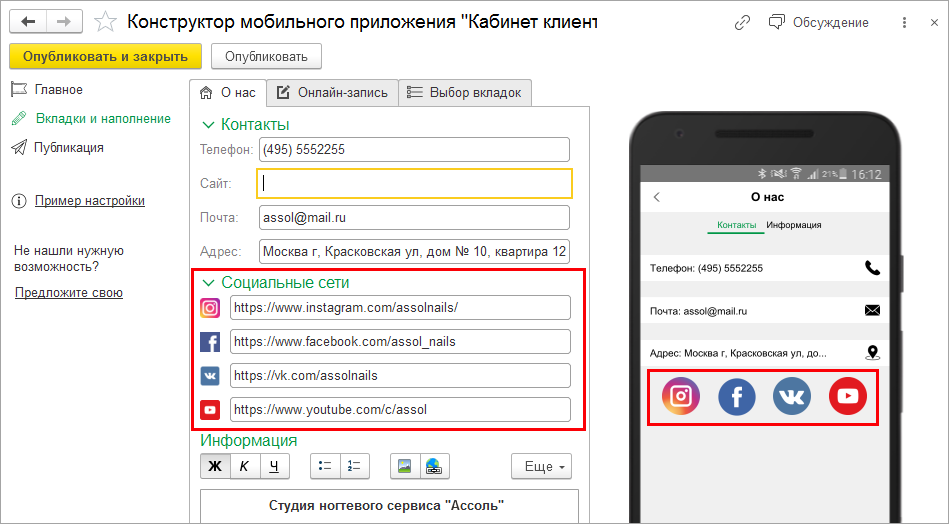Toggle italic formatting (К)

245,466
